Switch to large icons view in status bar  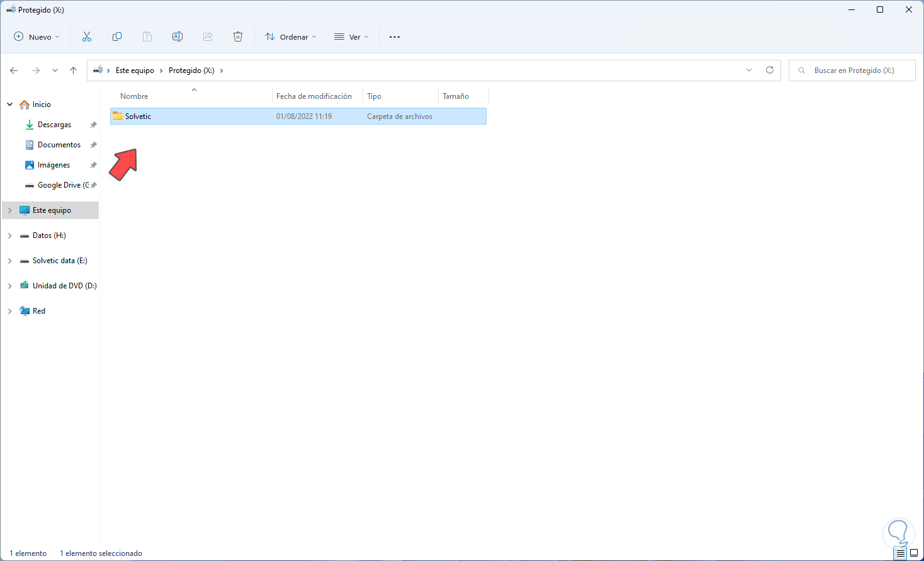tap(914, 553)
